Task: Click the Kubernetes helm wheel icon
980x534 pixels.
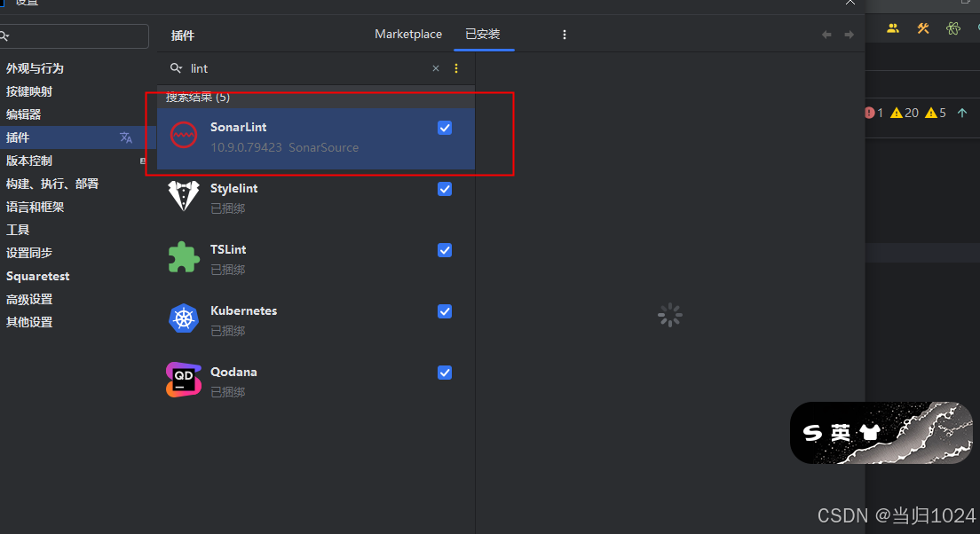Action: click(184, 318)
